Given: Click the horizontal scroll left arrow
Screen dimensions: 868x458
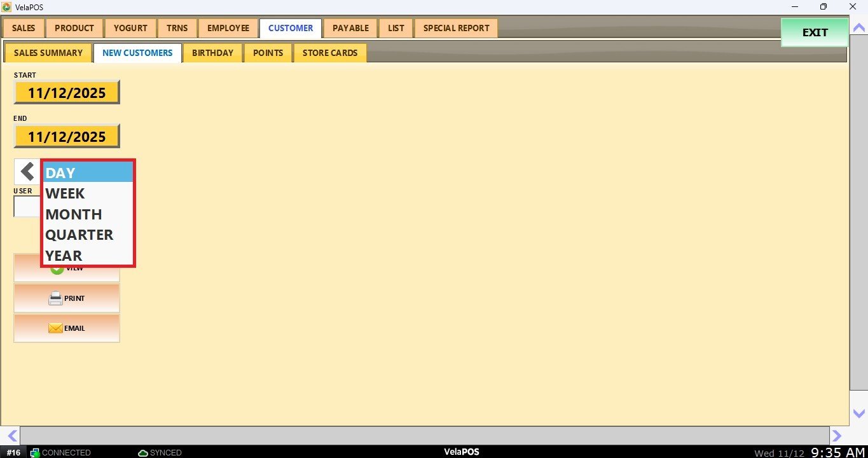Looking at the screenshot, I should pos(11,436).
